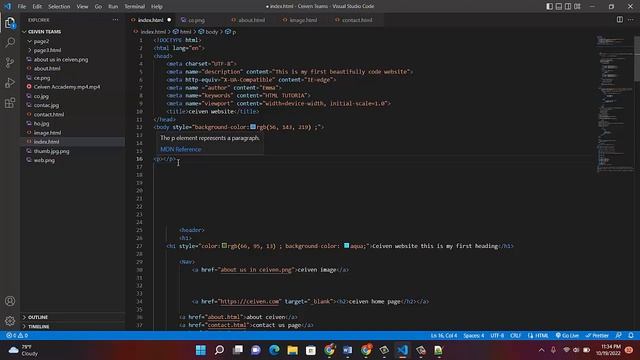Open the Source Control view

(10, 62)
